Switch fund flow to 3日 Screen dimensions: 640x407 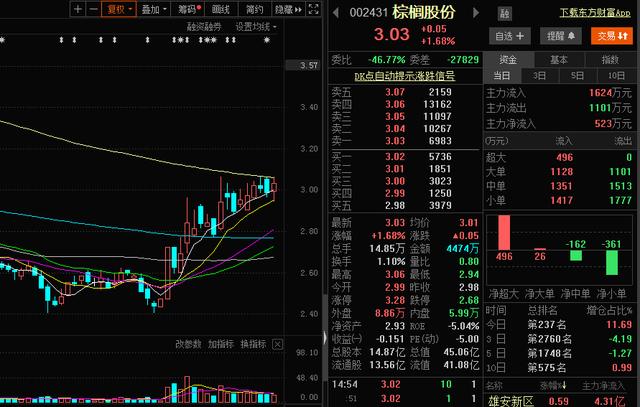pos(539,76)
